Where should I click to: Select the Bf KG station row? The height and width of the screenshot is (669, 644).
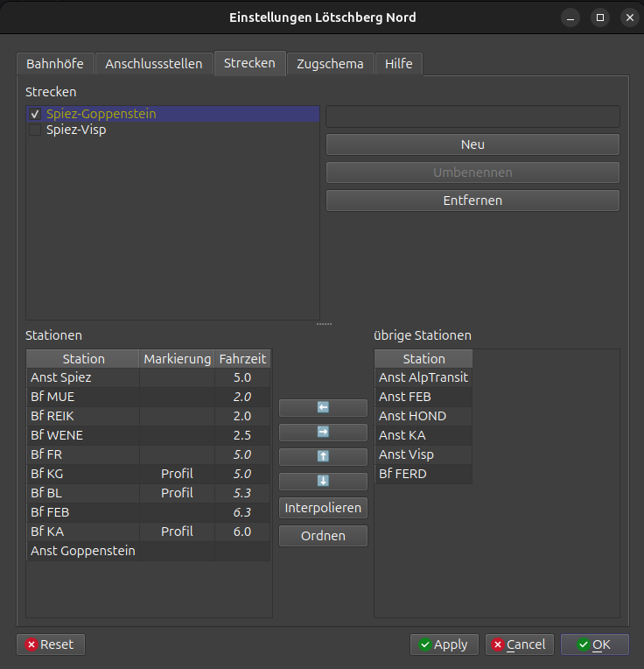coord(148,474)
